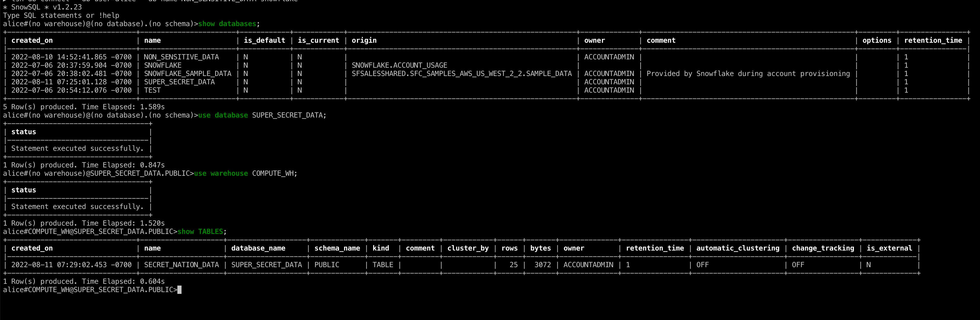Image resolution: width=980 pixels, height=320 pixels.
Task: Click the 'schema_name' column header
Action: [337, 248]
